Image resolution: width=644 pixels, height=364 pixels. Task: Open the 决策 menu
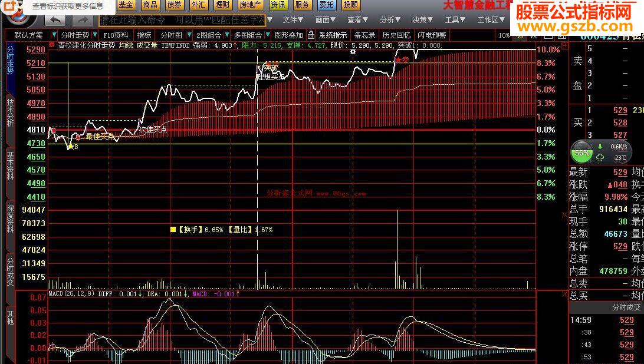coord(423,19)
